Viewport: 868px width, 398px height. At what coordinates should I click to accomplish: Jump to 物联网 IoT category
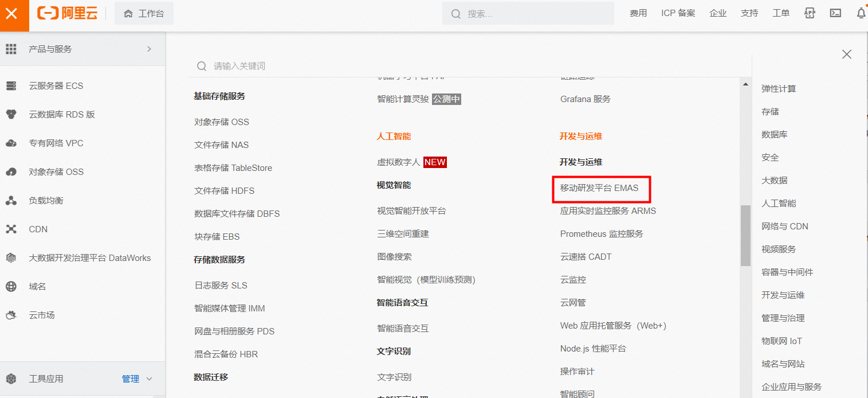click(782, 341)
